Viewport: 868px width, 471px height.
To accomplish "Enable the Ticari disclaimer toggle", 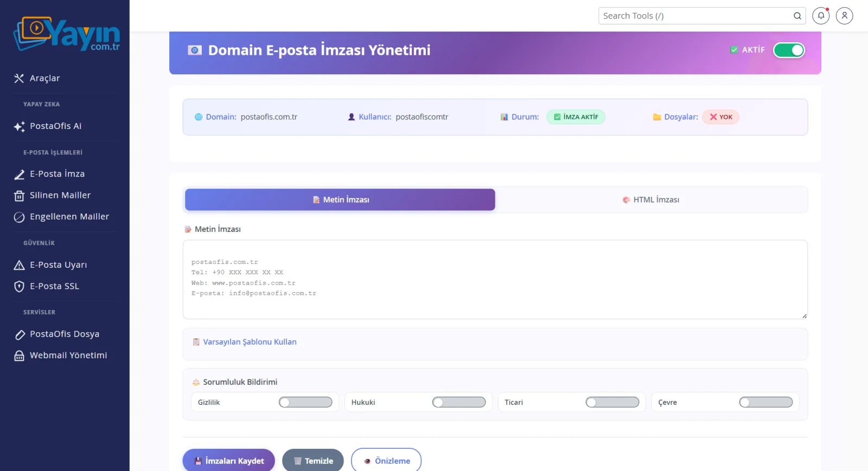I will coord(612,402).
